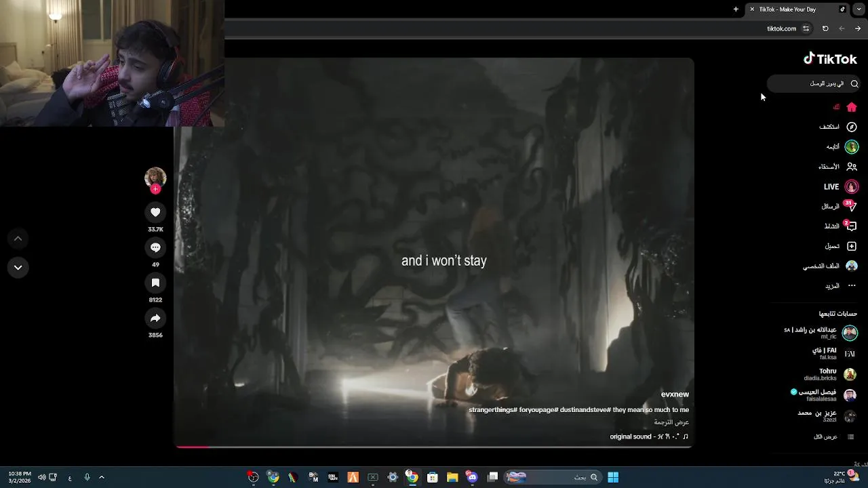This screenshot has width=868, height=488.
Task: Show hidden system tray icons
Action: pyautogui.click(x=102, y=477)
